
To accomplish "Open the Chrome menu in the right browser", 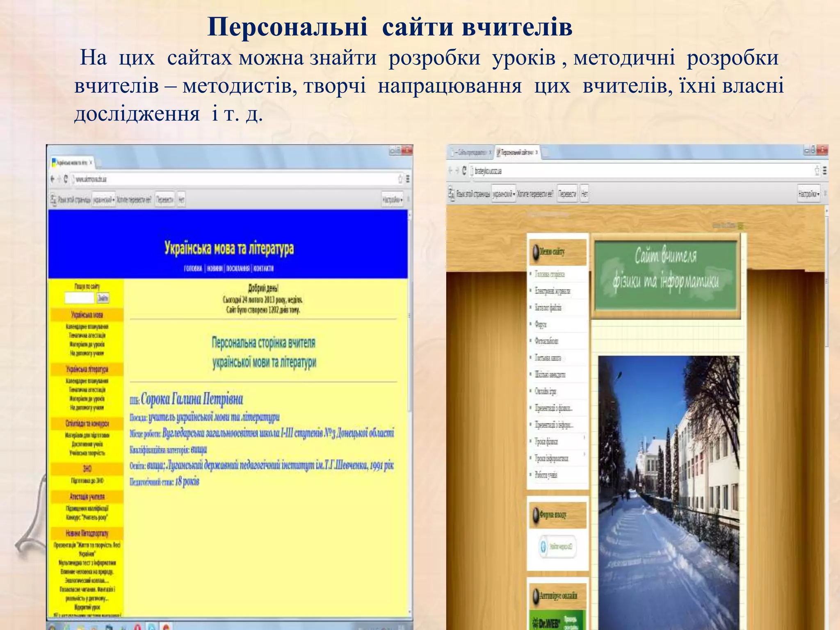I will click(825, 171).
